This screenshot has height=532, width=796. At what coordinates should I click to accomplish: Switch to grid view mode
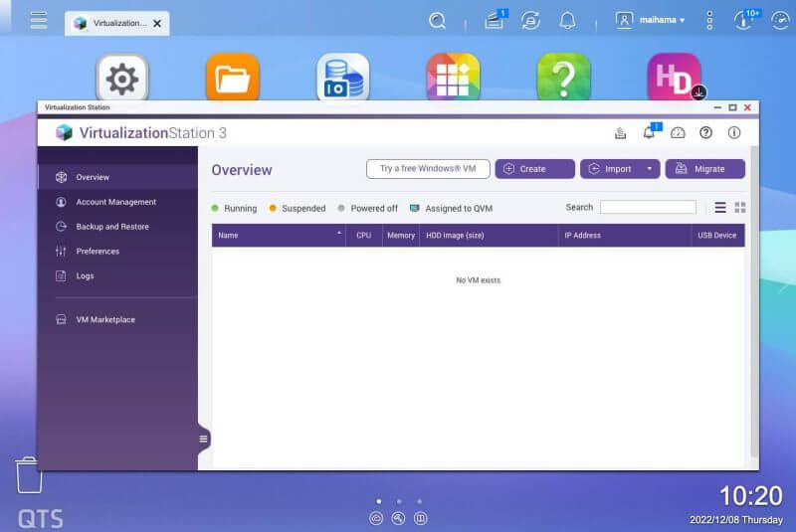click(740, 208)
